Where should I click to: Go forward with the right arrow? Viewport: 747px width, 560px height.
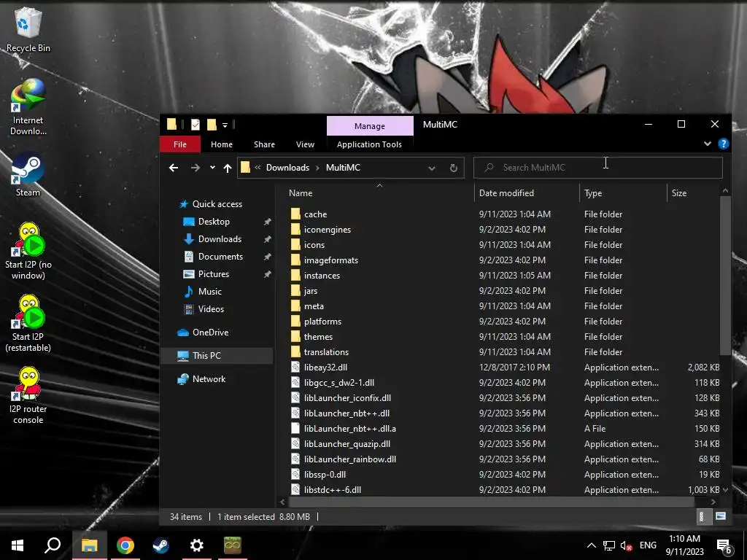tap(196, 168)
